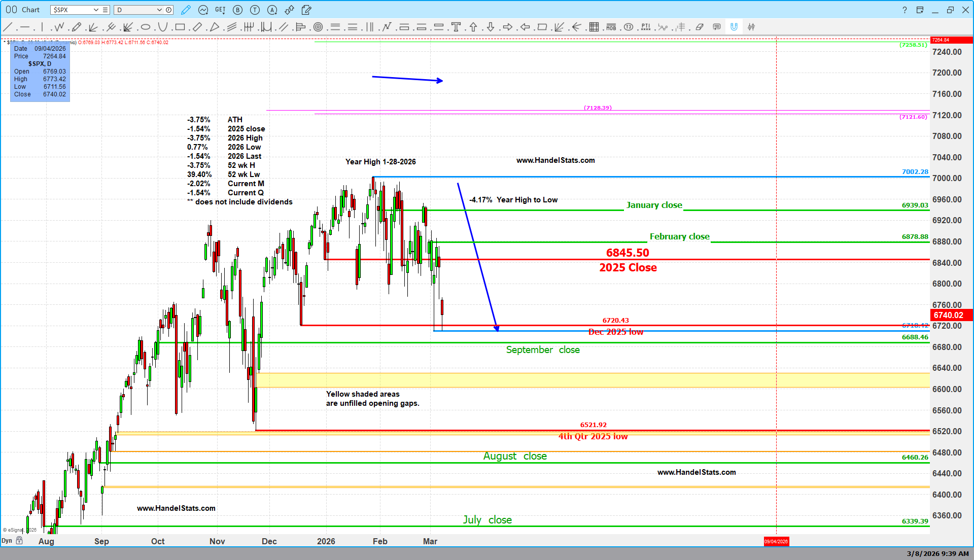Select the trend line drawing tool
974x560 pixels.
[8, 27]
